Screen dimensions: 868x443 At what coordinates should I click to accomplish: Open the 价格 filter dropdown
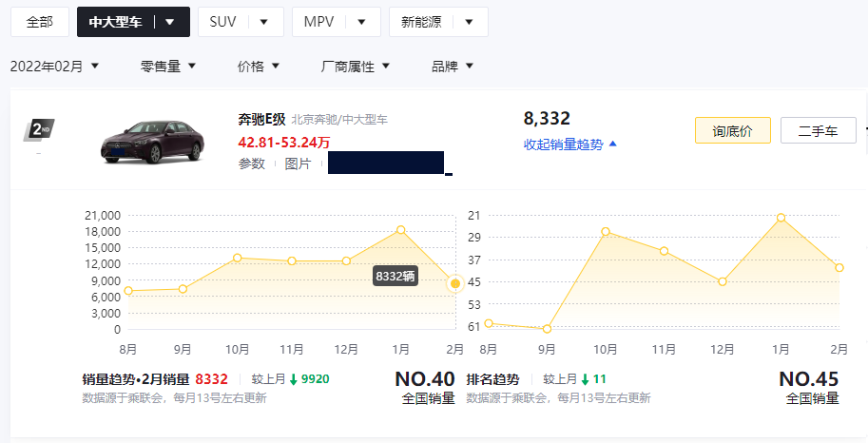point(259,67)
